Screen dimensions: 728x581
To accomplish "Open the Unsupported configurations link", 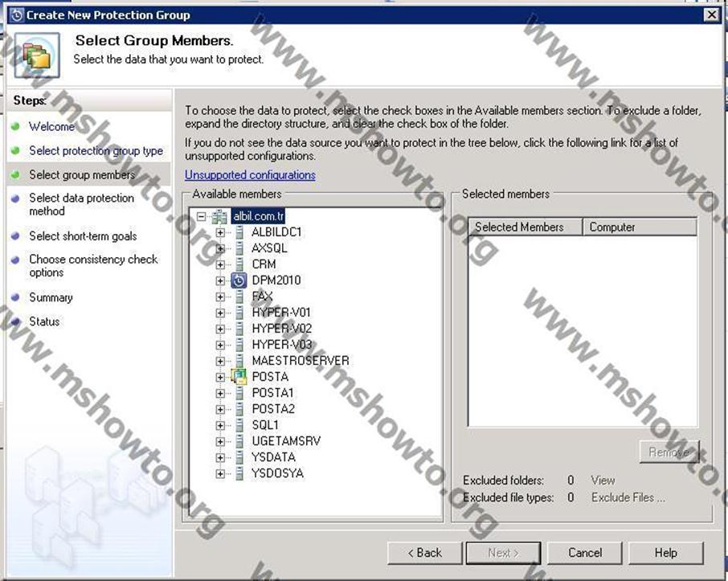I will (x=250, y=175).
